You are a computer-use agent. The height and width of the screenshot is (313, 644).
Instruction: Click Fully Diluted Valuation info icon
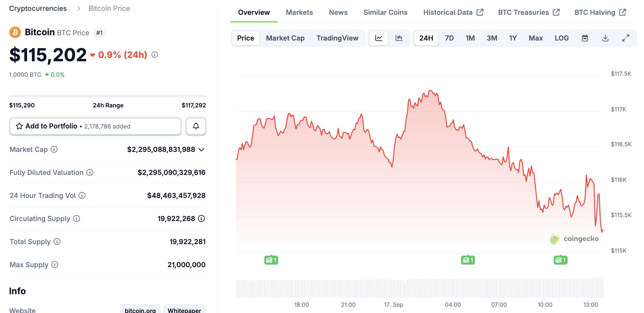90,172
